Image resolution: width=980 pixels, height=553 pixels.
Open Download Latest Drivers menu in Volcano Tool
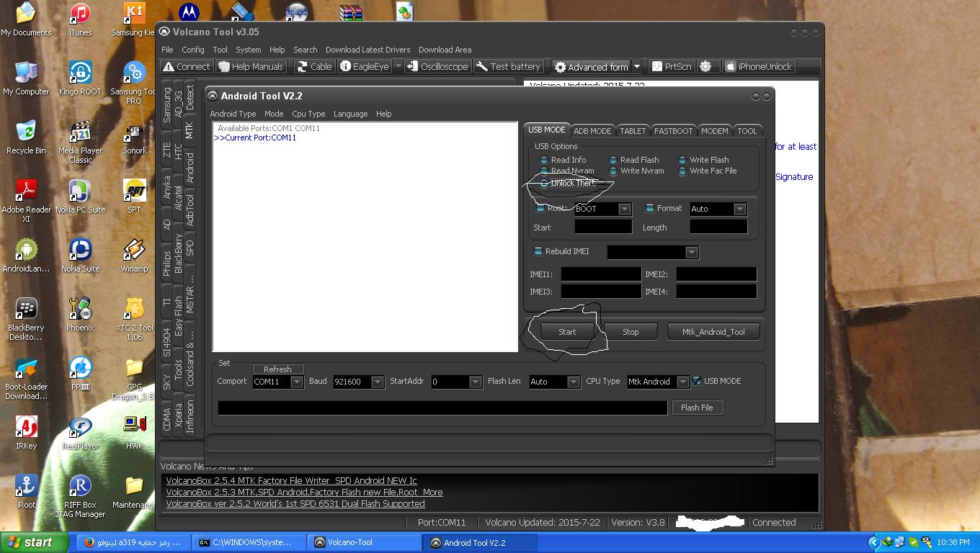coord(367,50)
